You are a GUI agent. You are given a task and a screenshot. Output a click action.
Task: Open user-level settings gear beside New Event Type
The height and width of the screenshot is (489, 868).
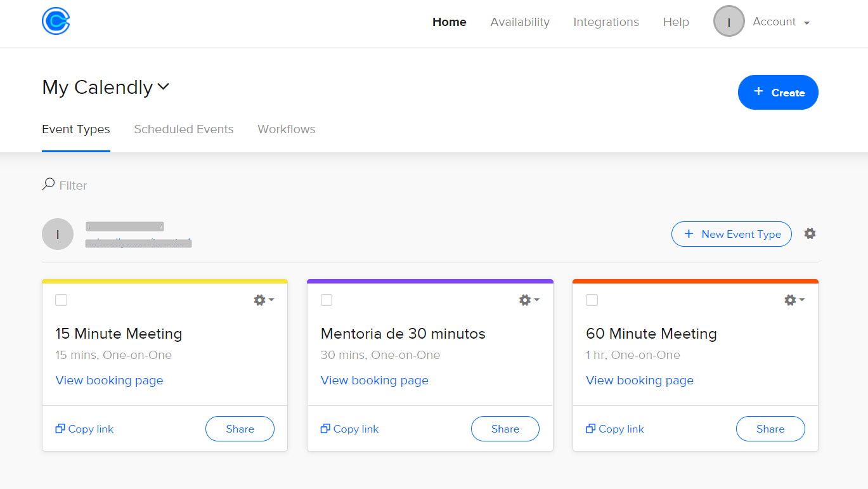[810, 233]
